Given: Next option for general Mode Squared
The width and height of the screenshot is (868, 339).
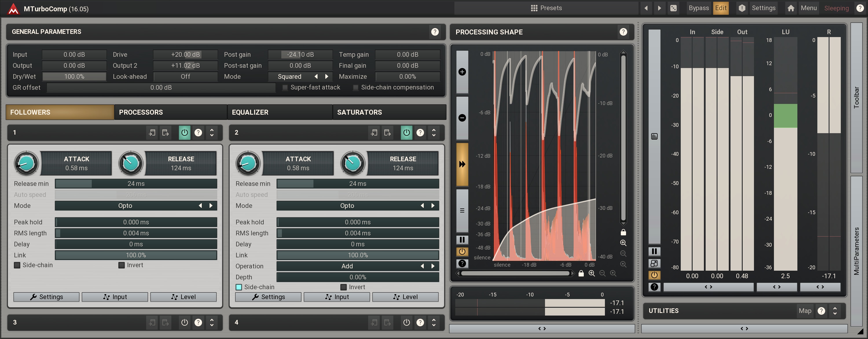Looking at the screenshot, I should tap(326, 76).
